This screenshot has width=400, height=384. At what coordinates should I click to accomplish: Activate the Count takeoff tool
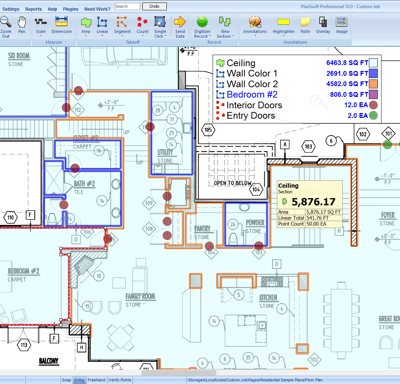pyautogui.click(x=142, y=26)
